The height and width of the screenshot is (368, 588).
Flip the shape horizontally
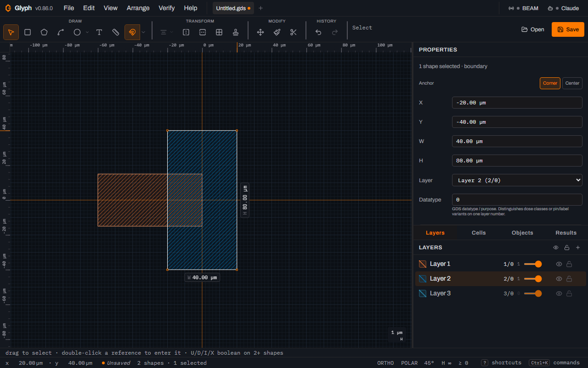click(186, 32)
